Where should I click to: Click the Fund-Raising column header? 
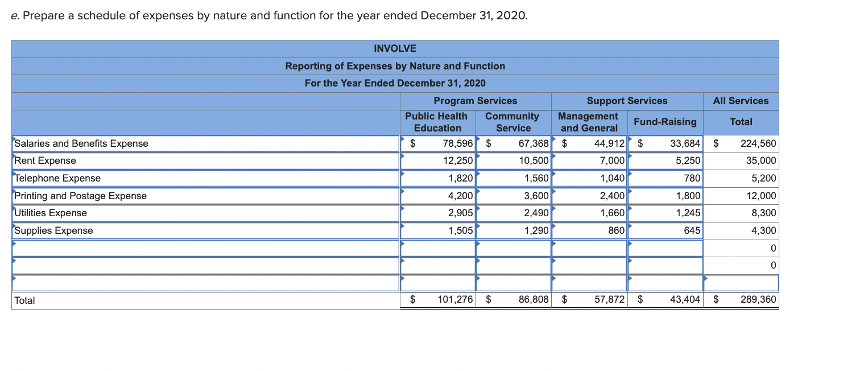[665, 122]
